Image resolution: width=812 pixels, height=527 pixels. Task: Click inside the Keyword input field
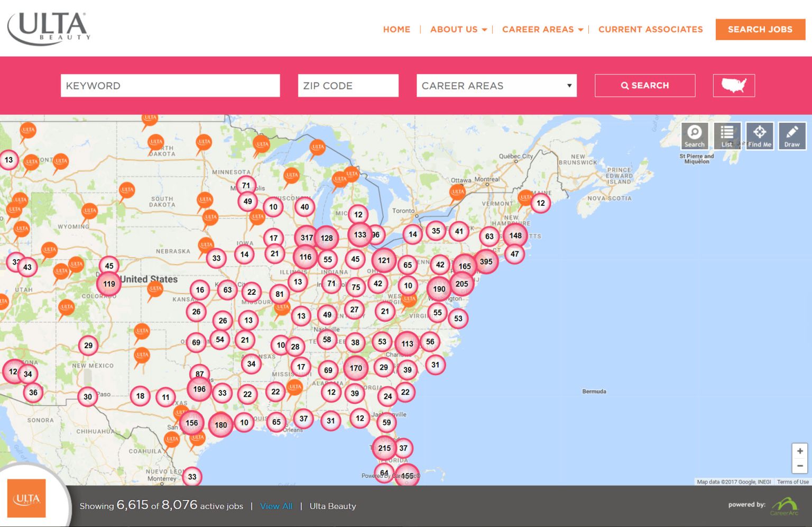[170, 85]
